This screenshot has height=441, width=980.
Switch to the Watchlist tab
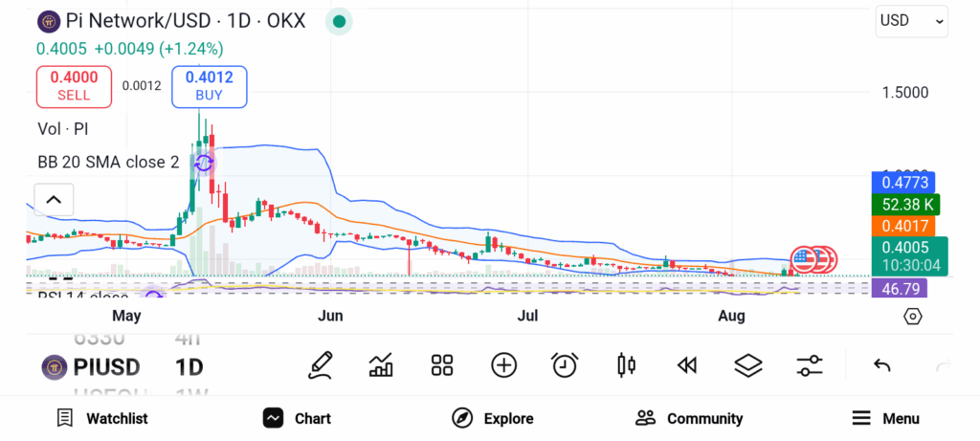tap(102, 418)
